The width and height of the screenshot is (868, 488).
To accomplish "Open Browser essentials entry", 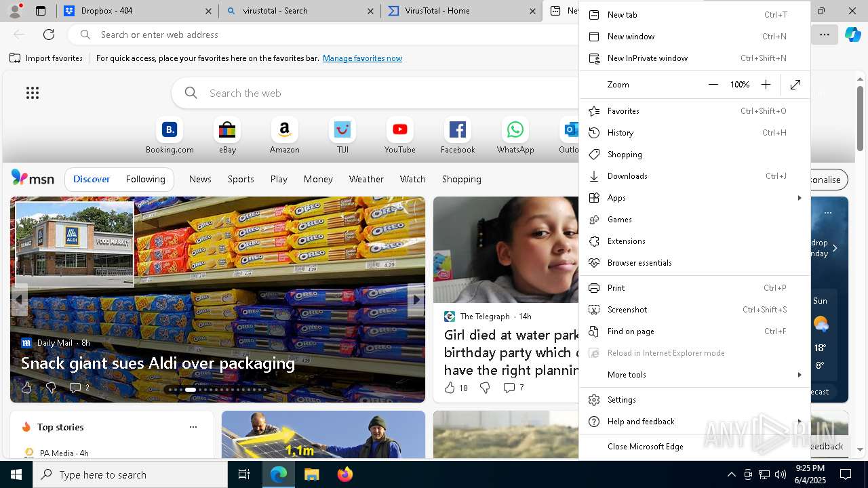I will (x=694, y=263).
